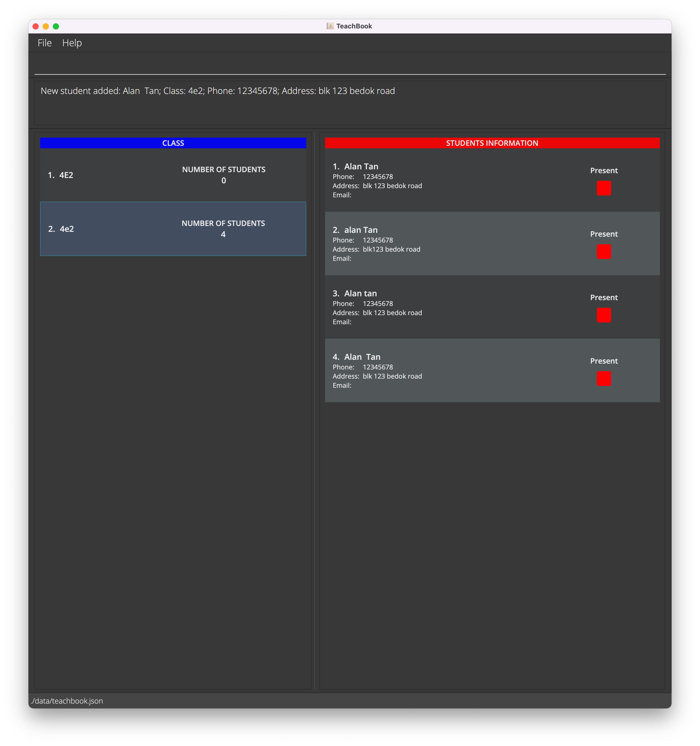Click the yellow minimize window button

tap(46, 26)
